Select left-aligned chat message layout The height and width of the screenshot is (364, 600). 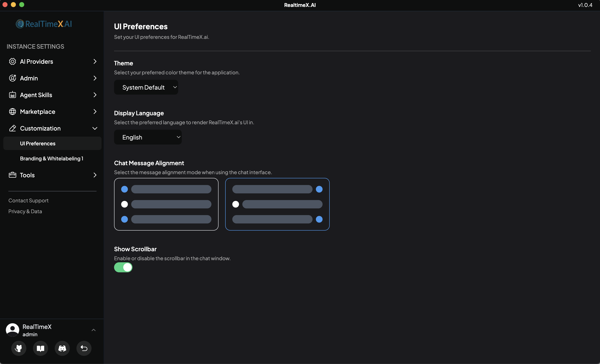[x=166, y=204]
